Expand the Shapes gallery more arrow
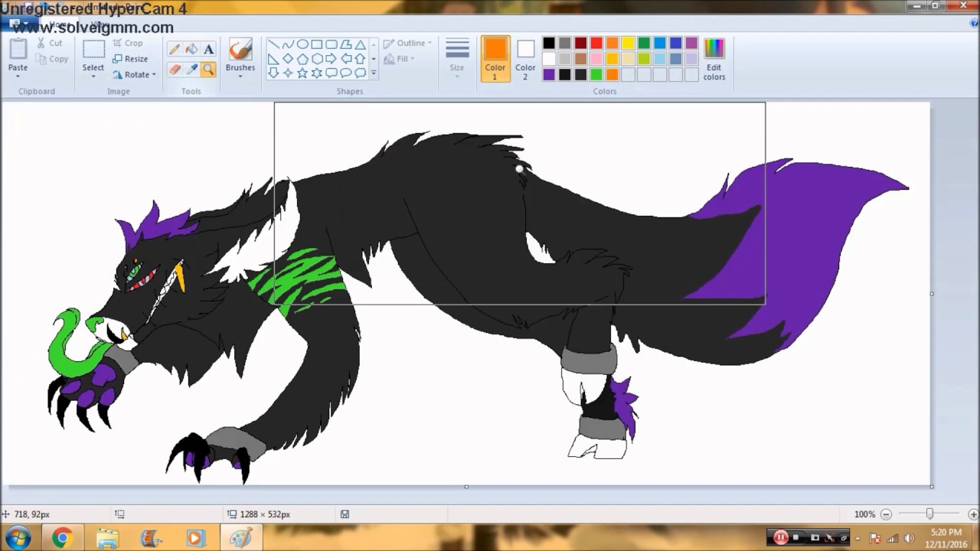 [374, 73]
